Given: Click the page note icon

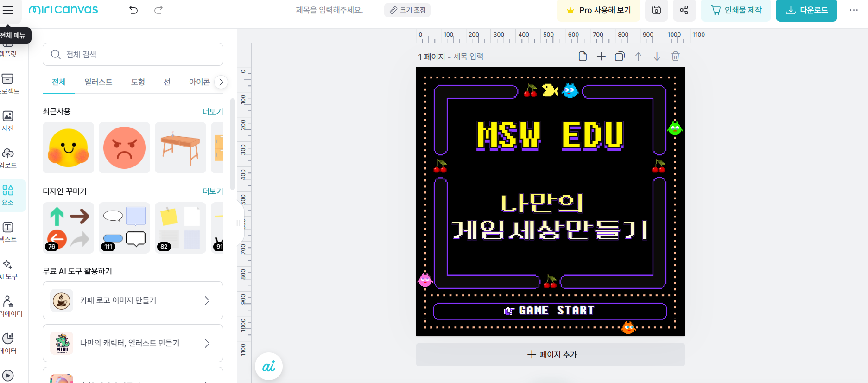Looking at the screenshot, I should pos(583,57).
